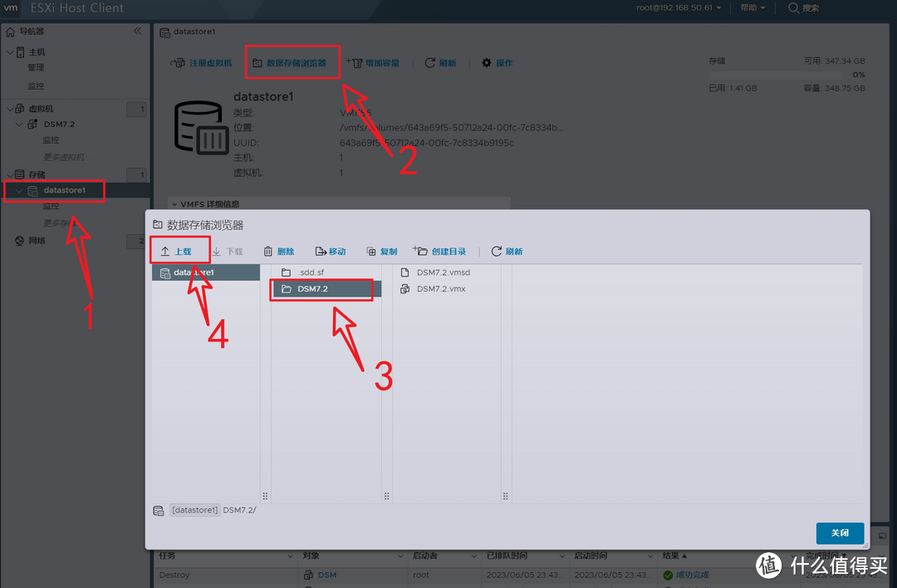Open Monitor (监控) under Host
The image size is (897, 588).
36,86
